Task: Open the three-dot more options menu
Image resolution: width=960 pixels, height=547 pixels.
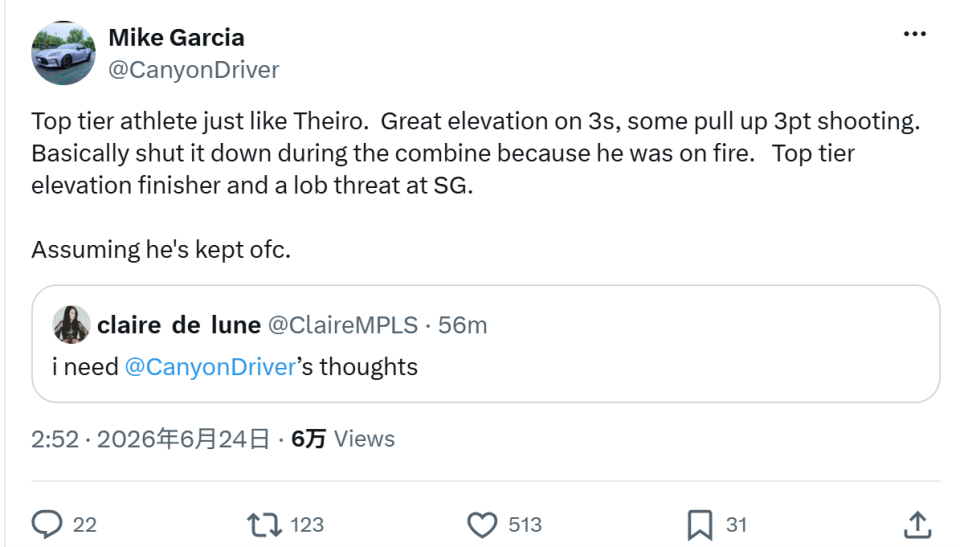Action: (x=915, y=34)
